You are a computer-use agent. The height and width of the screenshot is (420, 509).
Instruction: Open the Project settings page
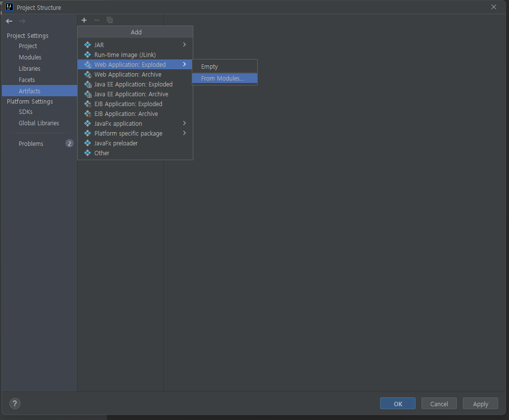[x=39, y=46]
